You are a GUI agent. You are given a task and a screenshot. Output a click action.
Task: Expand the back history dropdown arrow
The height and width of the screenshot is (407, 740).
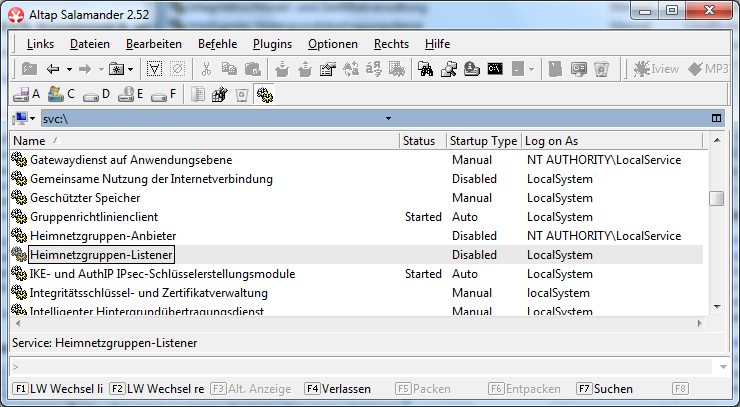68,69
